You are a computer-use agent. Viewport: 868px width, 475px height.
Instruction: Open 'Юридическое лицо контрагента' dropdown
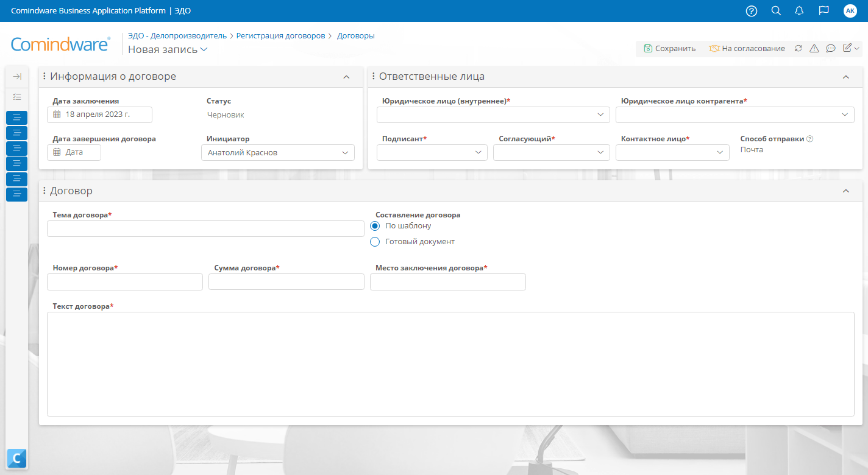click(x=735, y=114)
